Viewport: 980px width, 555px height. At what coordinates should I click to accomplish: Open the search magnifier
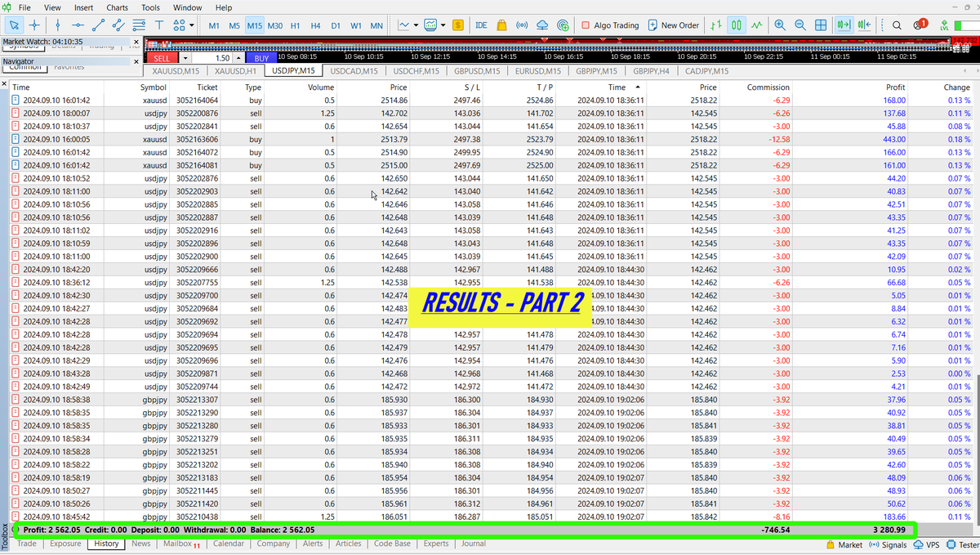pyautogui.click(x=897, y=25)
